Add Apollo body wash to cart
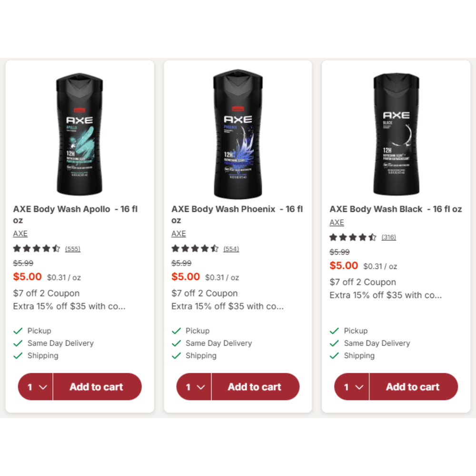The width and height of the screenshot is (476, 476). pyautogui.click(x=97, y=387)
